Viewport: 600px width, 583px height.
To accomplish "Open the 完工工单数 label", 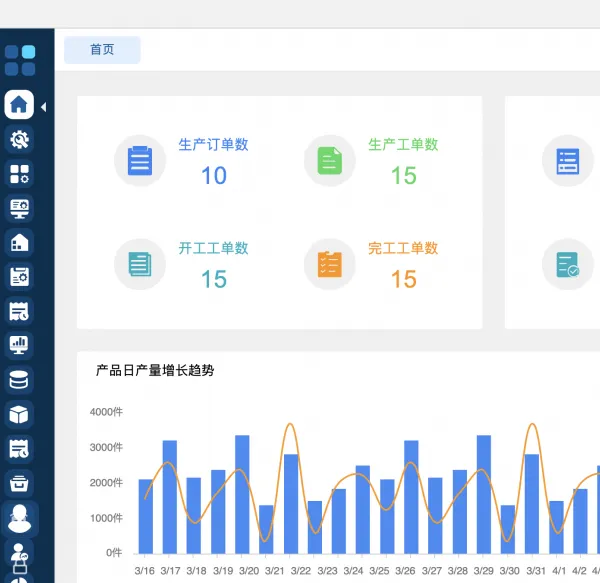I will 403,248.
